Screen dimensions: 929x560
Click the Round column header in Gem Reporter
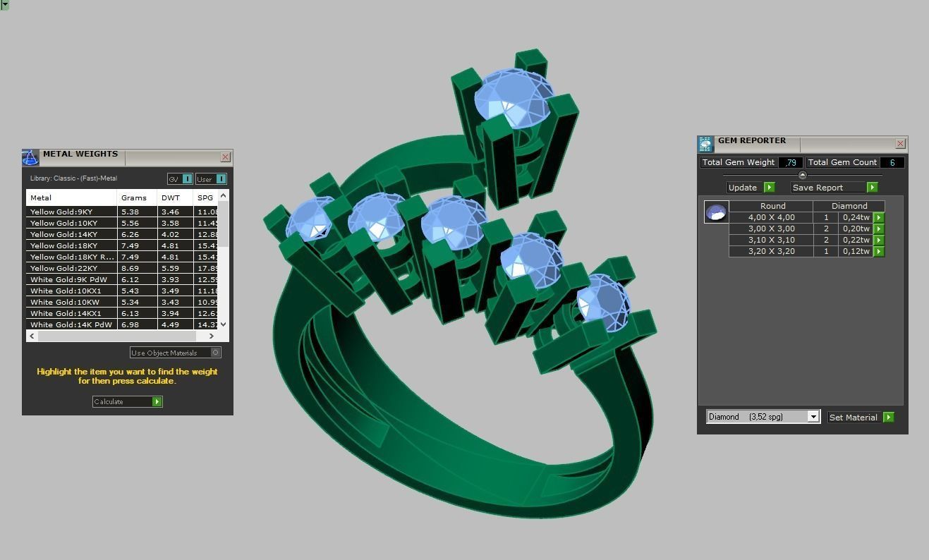(772, 206)
